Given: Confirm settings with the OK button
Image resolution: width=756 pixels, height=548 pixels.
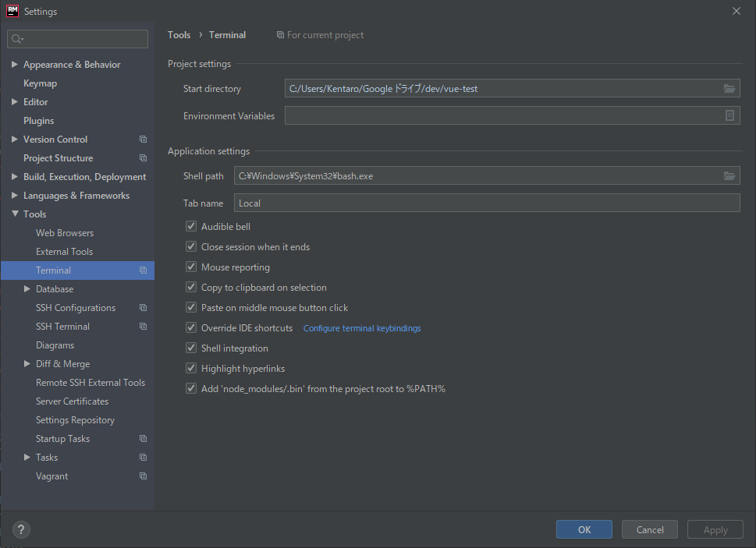Looking at the screenshot, I should 584,530.
